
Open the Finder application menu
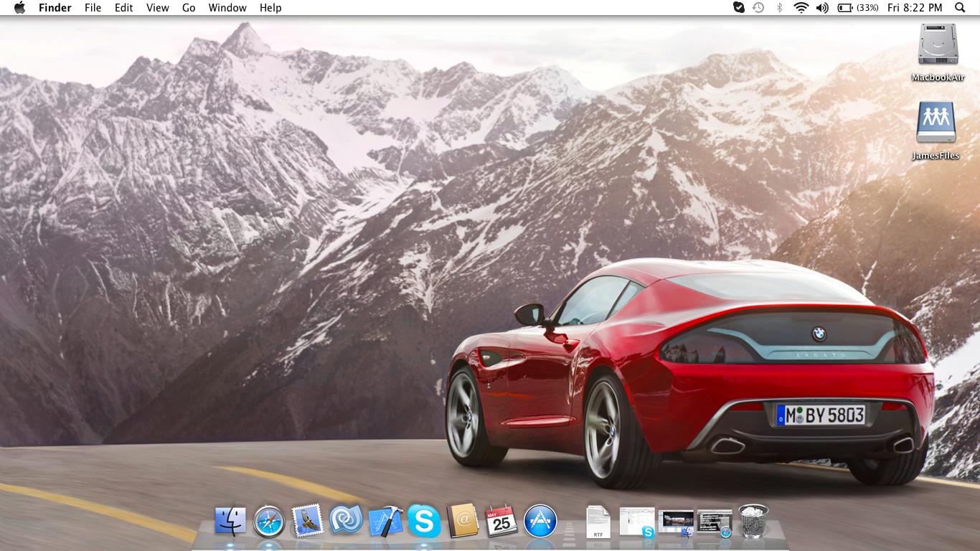click(x=55, y=7)
